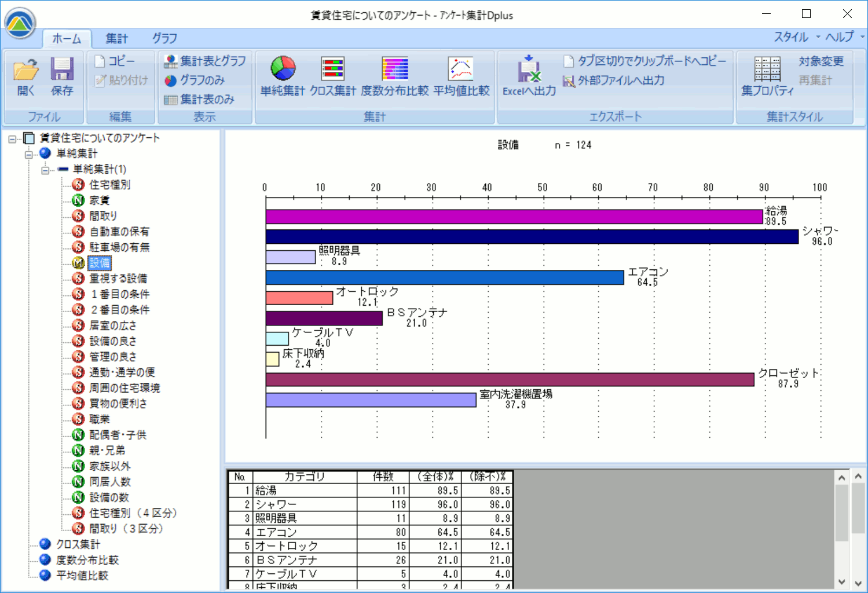This screenshot has height=593, width=868.
Task: Select 間取り item in the tree
Action: pyautogui.click(x=103, y=216)
